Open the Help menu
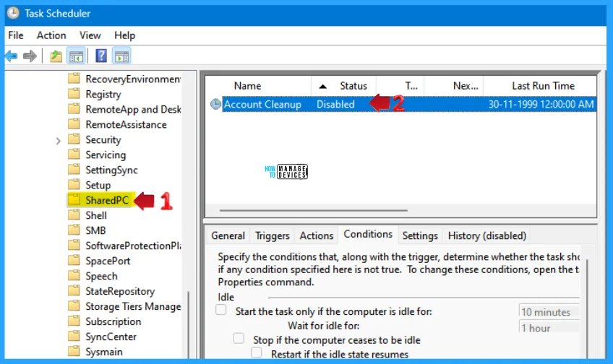 click(125, 35)
